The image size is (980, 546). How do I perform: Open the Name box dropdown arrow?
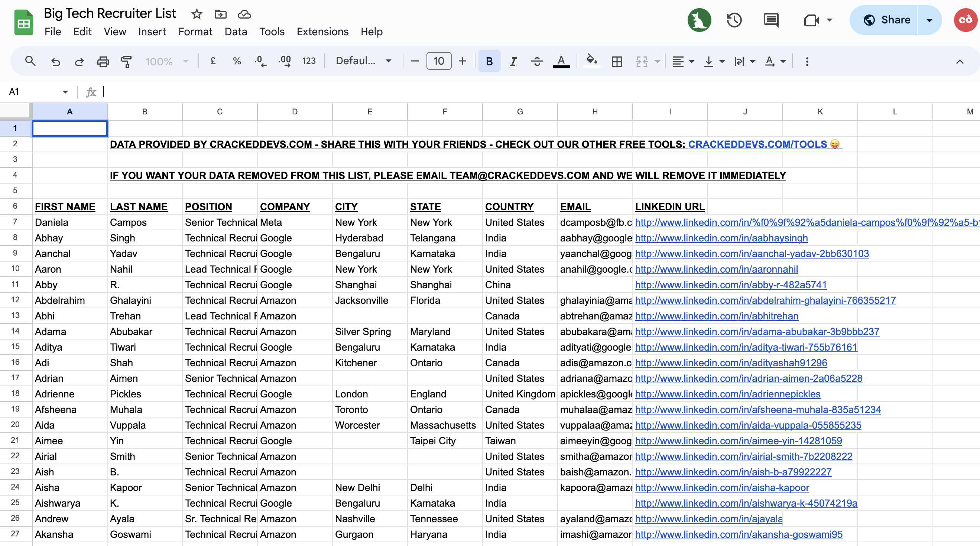click(65, 92)
